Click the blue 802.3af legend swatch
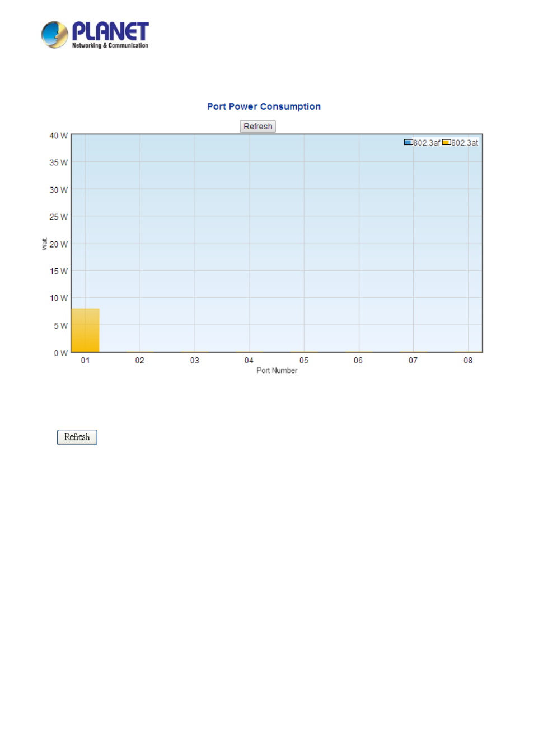This screenshot has height=756, width=534. 408,142
